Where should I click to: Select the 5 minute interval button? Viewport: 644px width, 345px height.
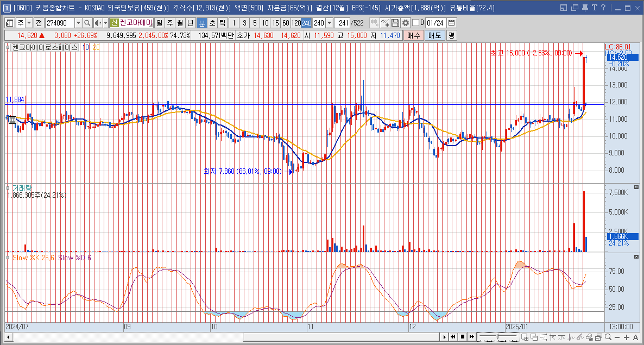(255, 23)
